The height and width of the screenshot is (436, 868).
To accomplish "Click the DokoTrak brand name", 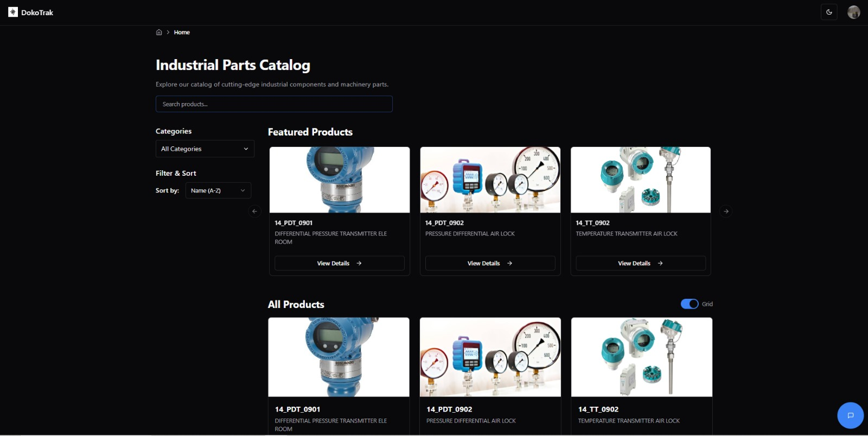I will point(37,12).
